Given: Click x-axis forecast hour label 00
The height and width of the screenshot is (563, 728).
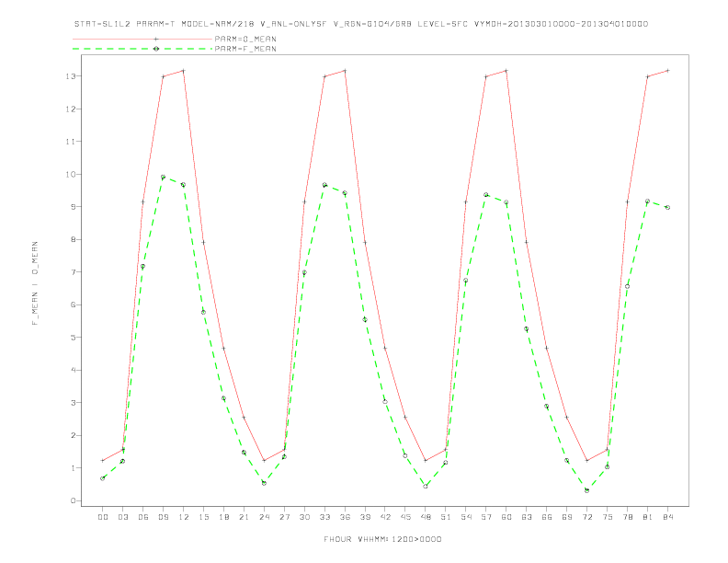Looking at the screenshot, I should pyautogui.click(x=103, y=517).
